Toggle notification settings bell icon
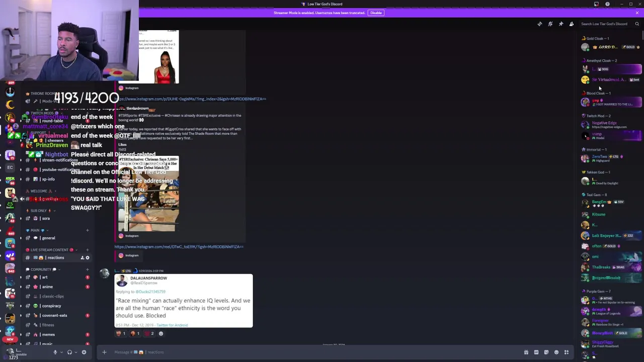This screenshot has width=644, height=362. pos(550,24)
